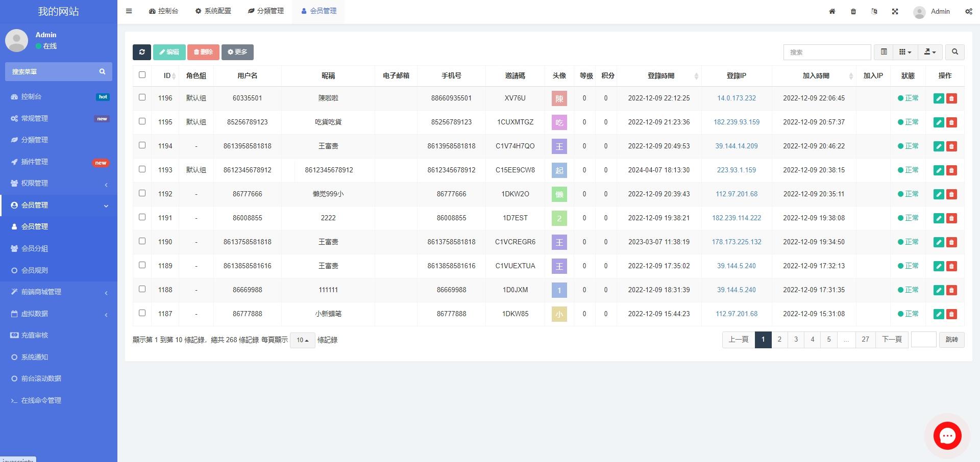
Task: Delete row 1190 with red trash icon
Action: tap(951, 242)
